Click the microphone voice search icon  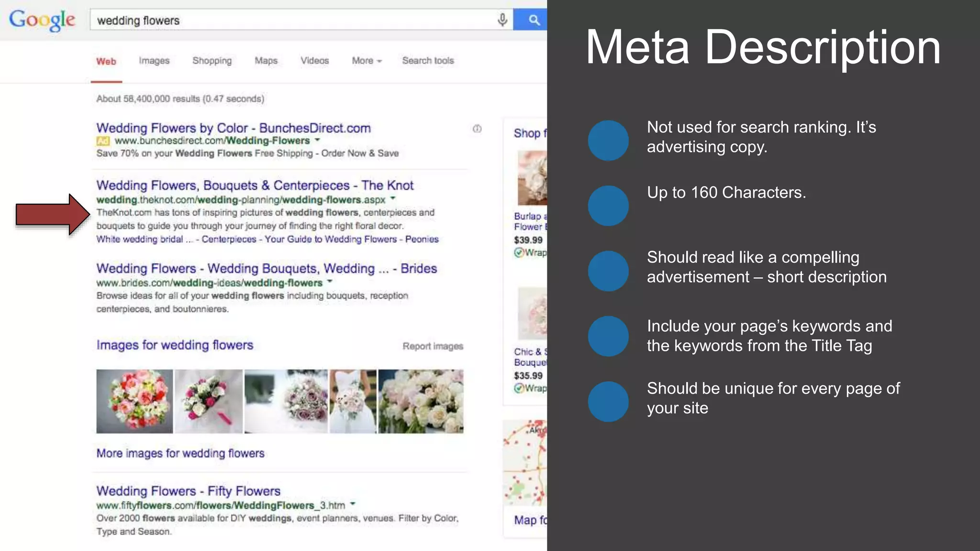click(502, 20)
